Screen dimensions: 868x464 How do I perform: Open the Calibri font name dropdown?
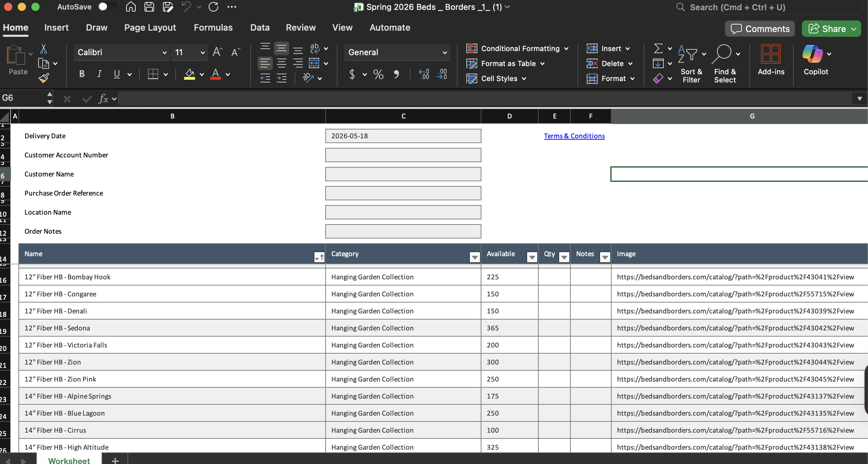point(164,52)
